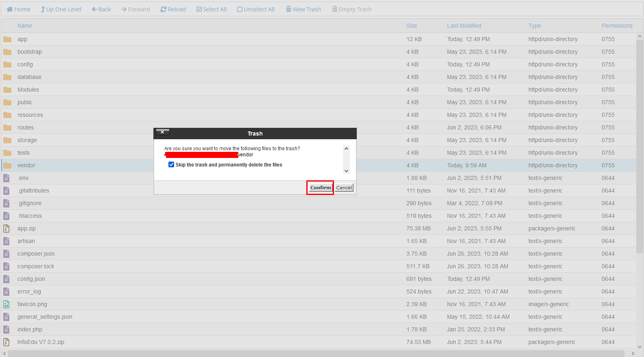
Task: Click the Back arrow button
Action: [101, 9]
